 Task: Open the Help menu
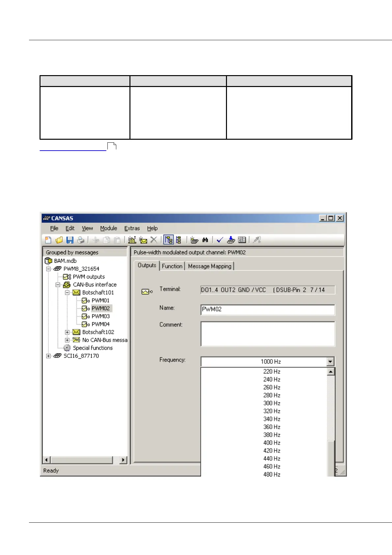(x=152, y=228)
